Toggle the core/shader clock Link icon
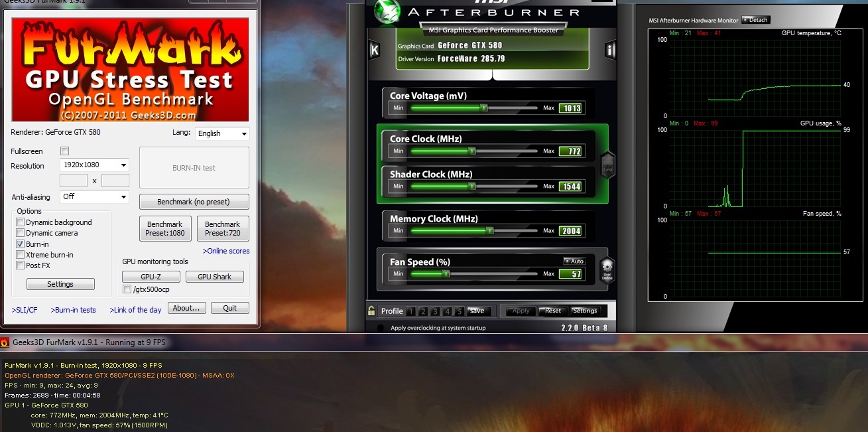 coord(607,164)
